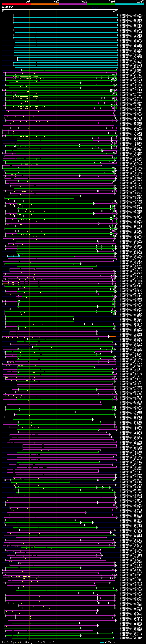
Task: Select hit label UniRef100_Q6CIZ6
Action: pos(131,346)
